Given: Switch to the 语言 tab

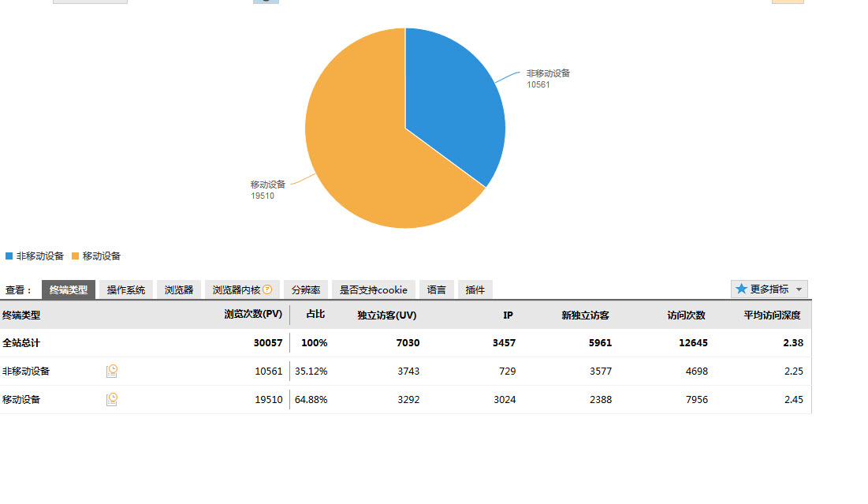Looking at the screenshot, I should pyautogui.click(x=437, y=290).
